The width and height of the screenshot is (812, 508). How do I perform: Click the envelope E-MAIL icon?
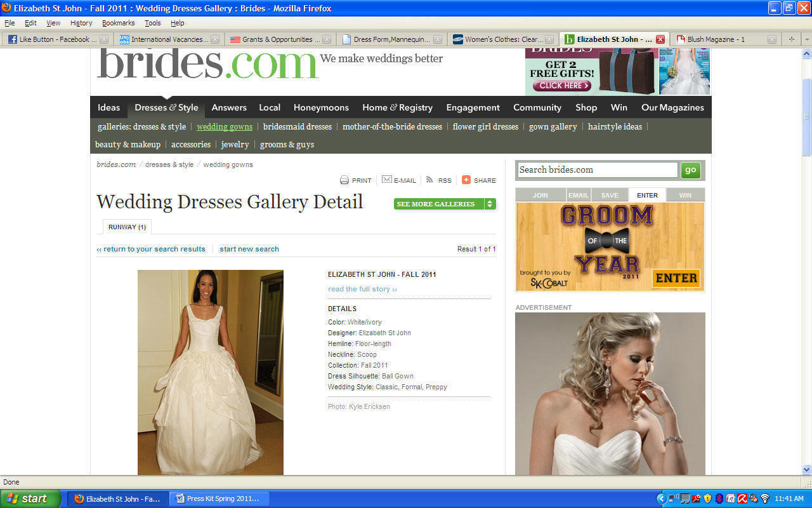(386, 180)
